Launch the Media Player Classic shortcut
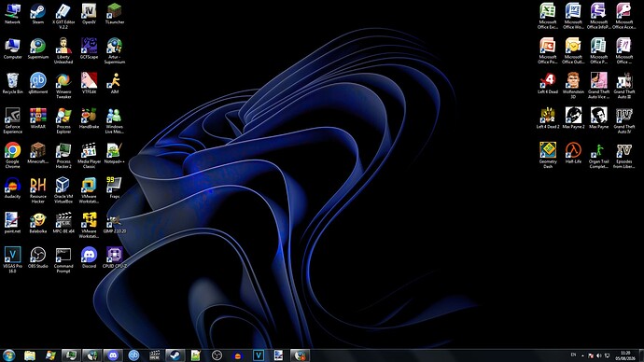 click(89, 156)
